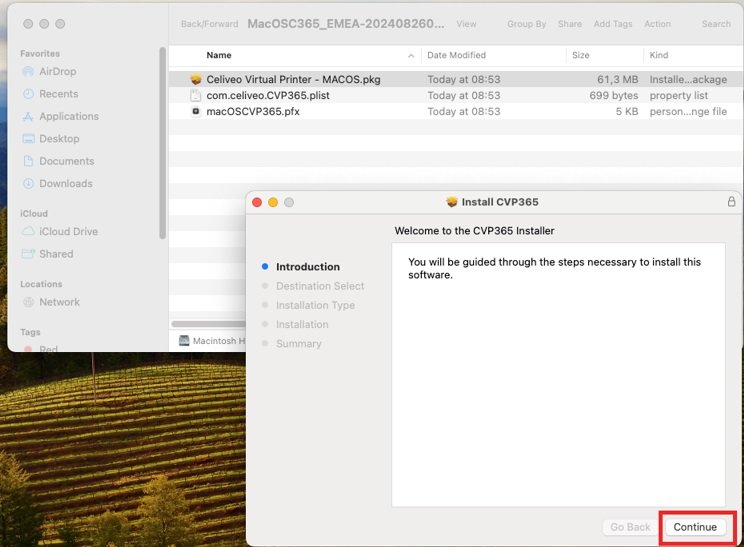744x547 pixels.
Task: Open Documents in Finder sidebar
Action: click(x=66, y=161)
